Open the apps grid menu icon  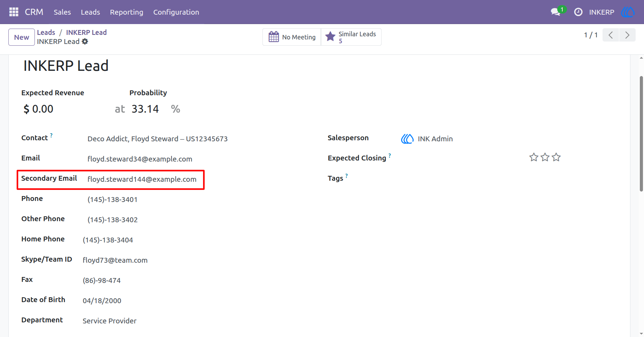(14, 12)
